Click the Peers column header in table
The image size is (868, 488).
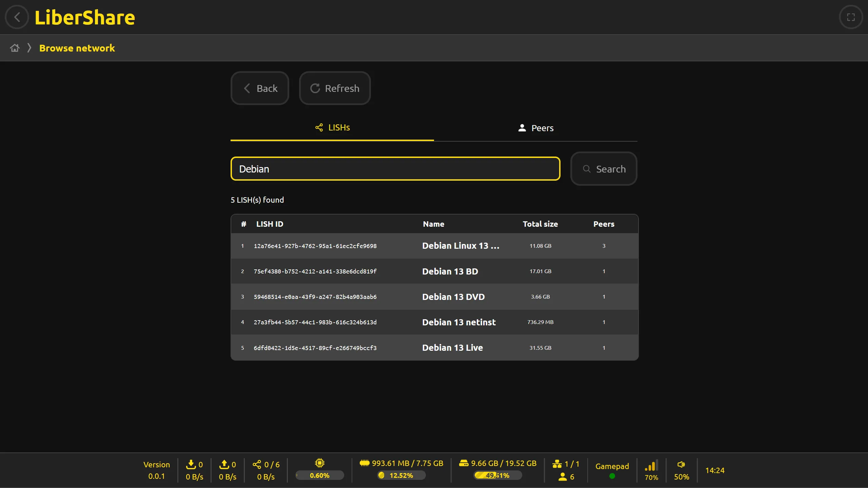[x=604, y=224]
